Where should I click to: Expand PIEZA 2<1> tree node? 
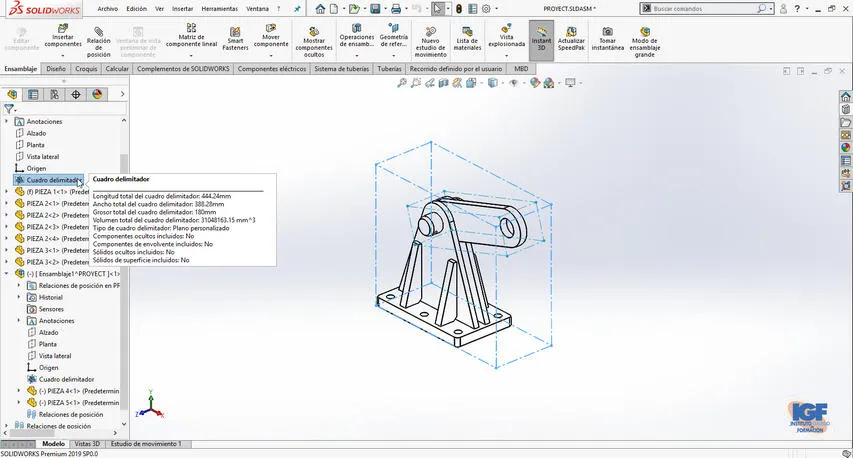pos(7,203)
